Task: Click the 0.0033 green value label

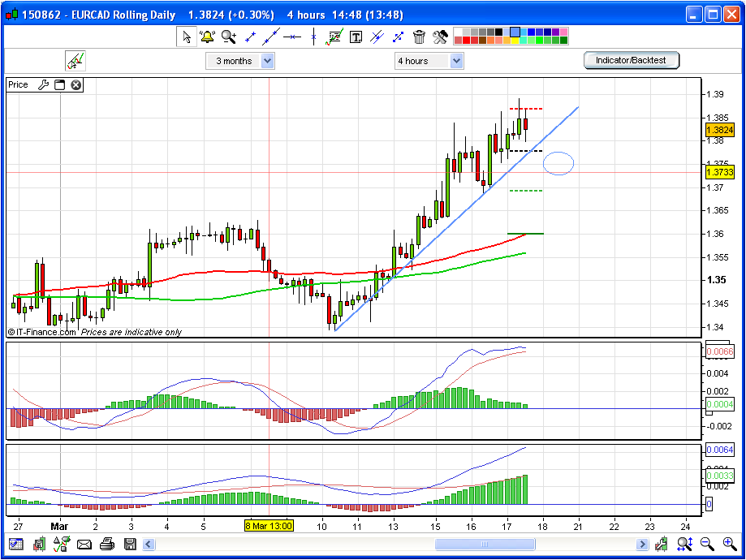Action: (x=720, y=476)
